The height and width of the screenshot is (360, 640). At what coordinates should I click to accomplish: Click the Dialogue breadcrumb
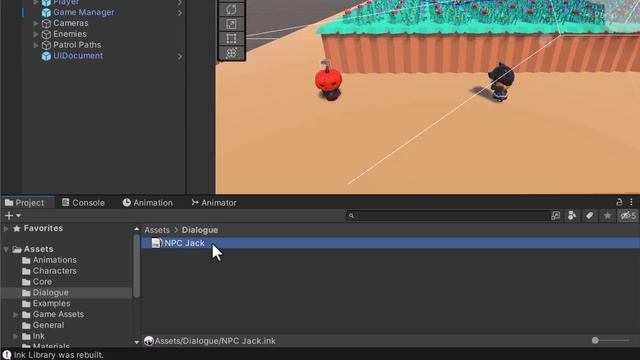(200, 230)
